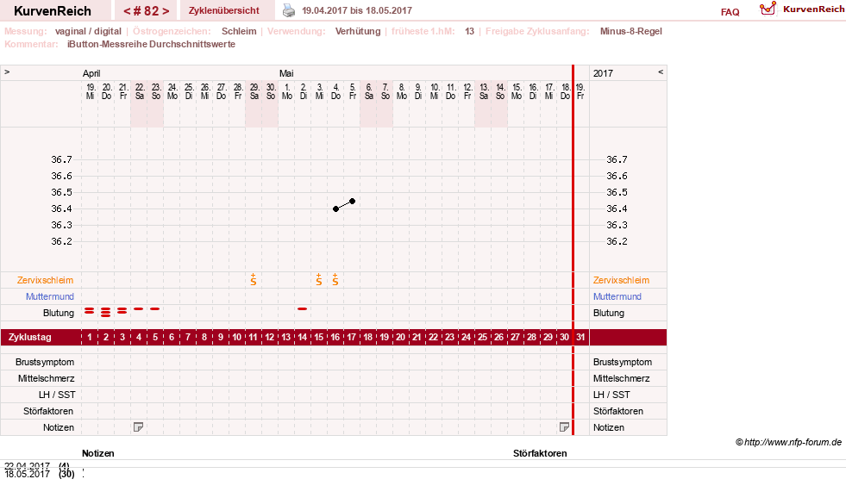Click temperature point on cycle day 17
The width and height of the screenshot is (846, 504).
[x=353, y=201]
